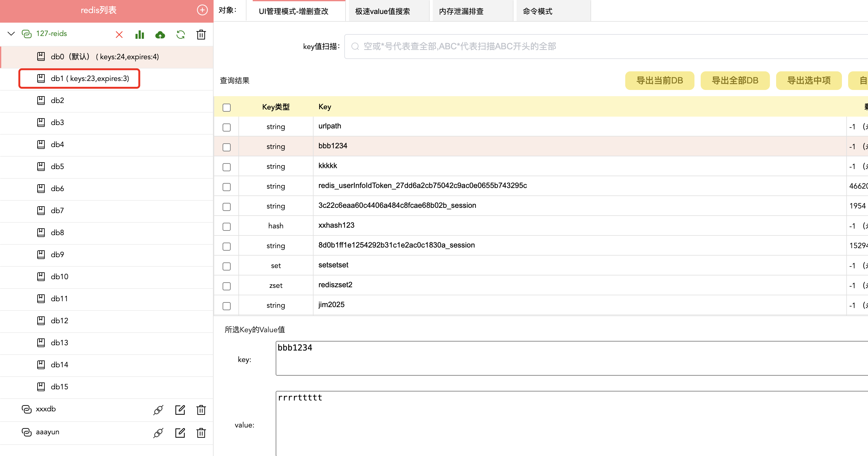Open statistics bar chart icon for 127-reids
The width and height of the screenshot is (868, 456).
pyautogui.click(x=139, y=34)
